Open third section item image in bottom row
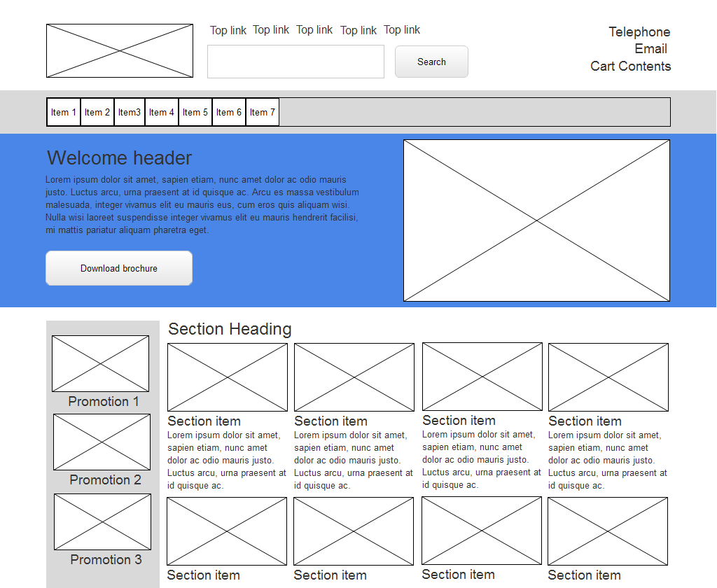 click(x=482, y=531)
